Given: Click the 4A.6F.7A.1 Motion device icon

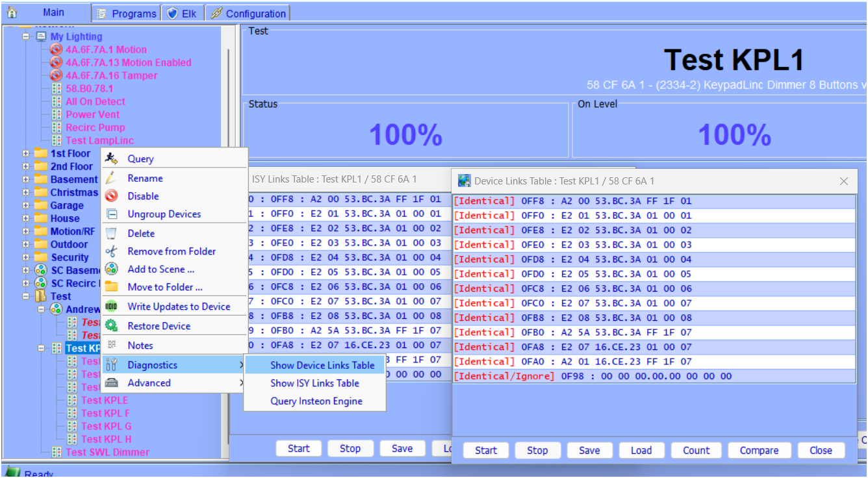Looking at the screenshot, I should tap(57, 49).
